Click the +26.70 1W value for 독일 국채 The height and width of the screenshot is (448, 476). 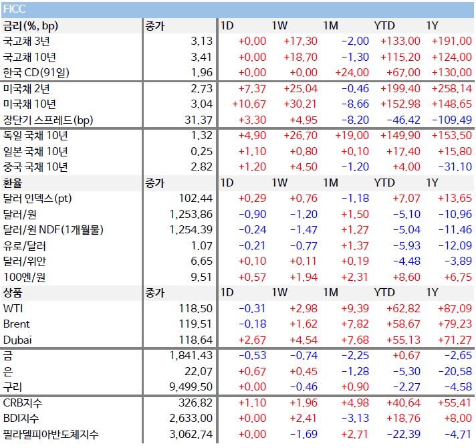(x=301, y=135)
